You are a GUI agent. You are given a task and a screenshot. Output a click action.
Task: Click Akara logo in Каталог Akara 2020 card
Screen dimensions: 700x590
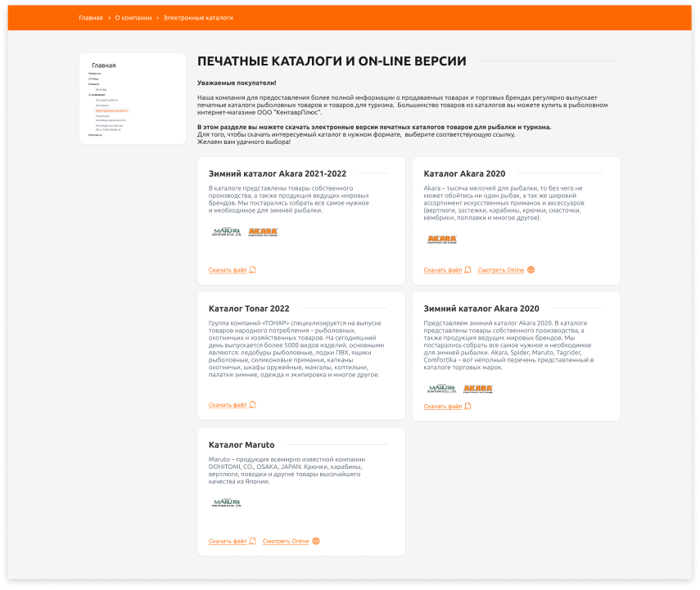coord(442,240)
